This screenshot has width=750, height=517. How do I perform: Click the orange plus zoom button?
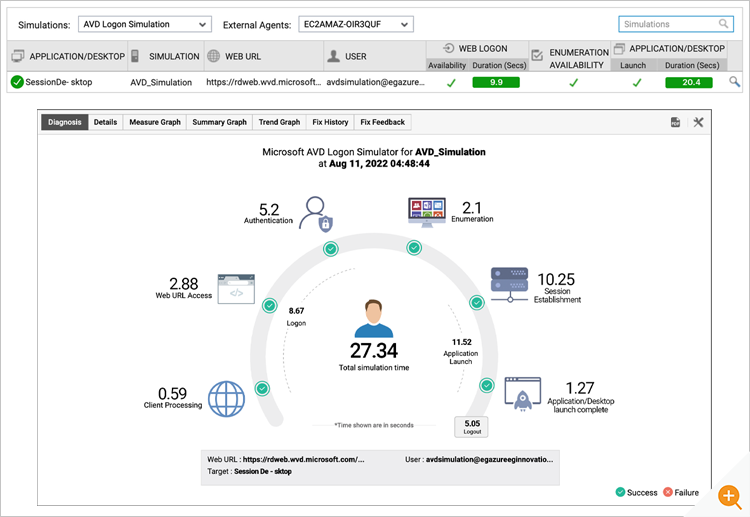[x=729, y=496]
